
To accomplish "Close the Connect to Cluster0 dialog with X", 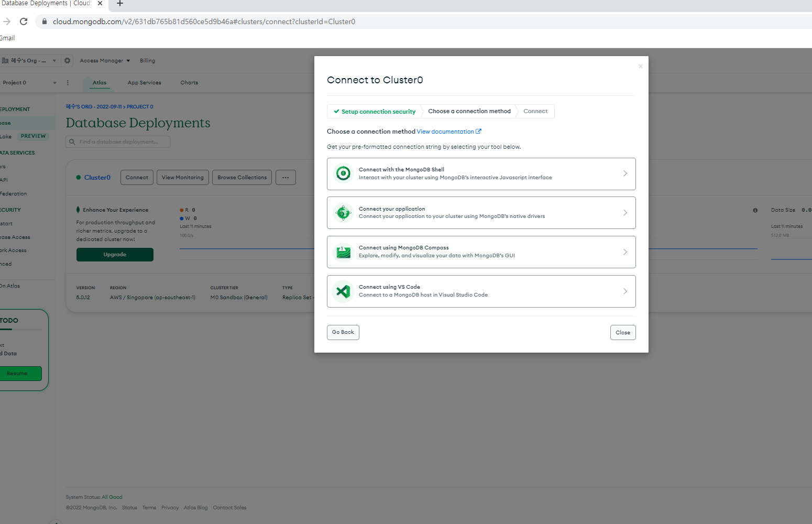I will point(640,67).
